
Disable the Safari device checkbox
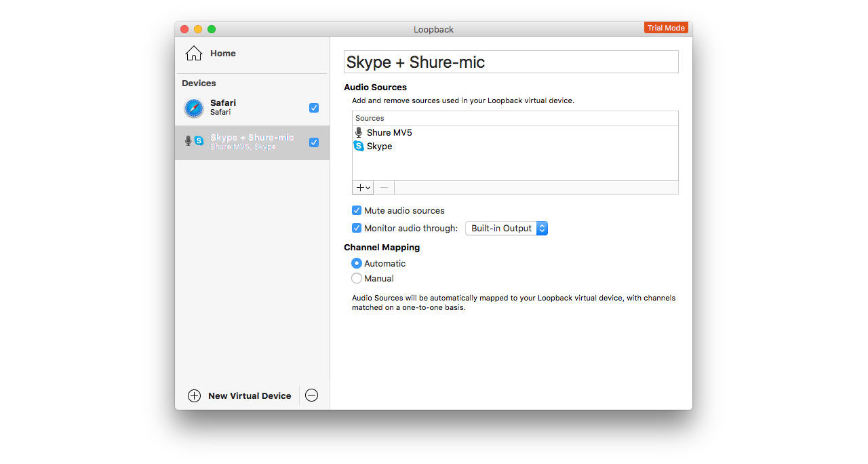tap(314, 108)
